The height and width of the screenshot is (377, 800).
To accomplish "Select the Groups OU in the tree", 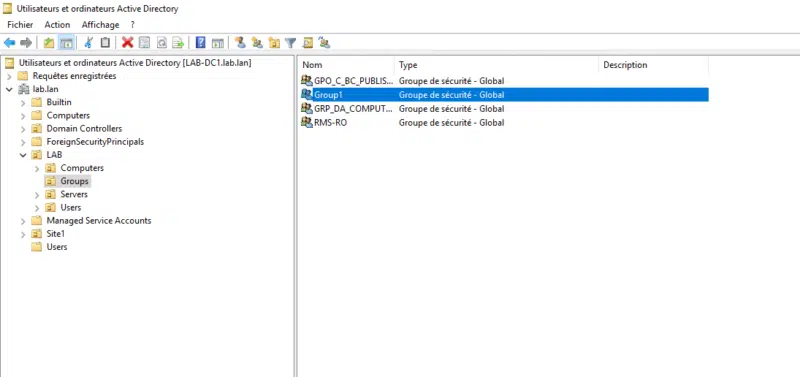I will (x=74, y=181).
